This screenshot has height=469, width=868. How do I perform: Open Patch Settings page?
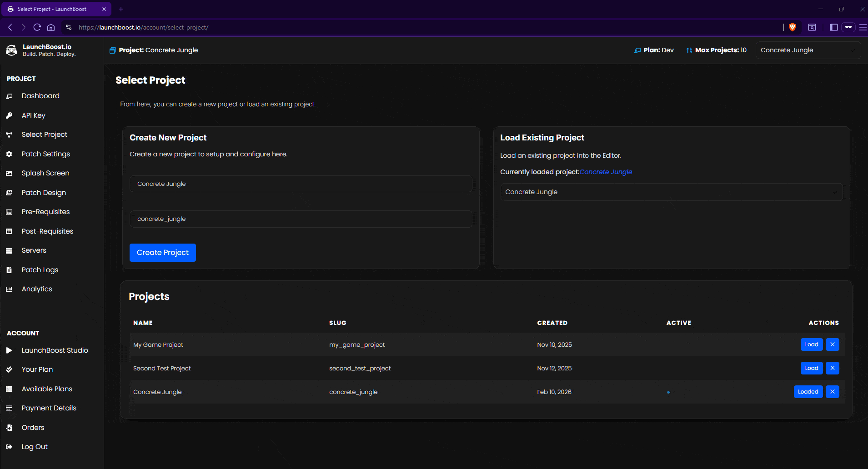[x=46, y=154]
